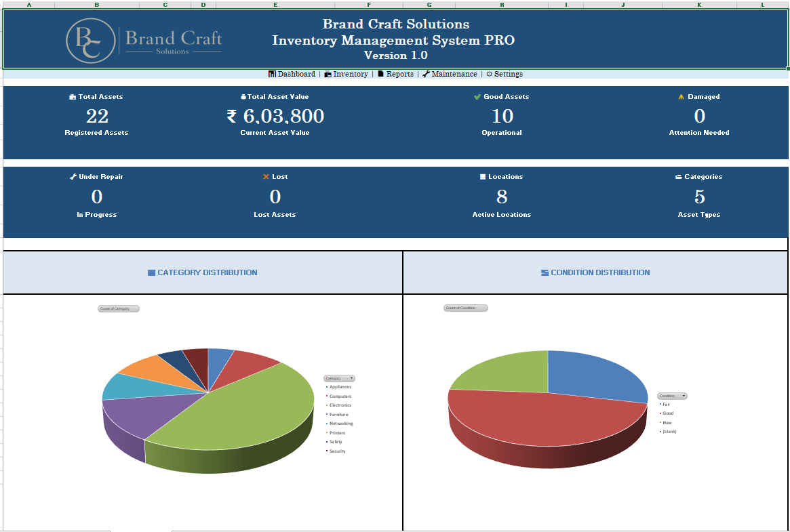Select the green New slice in condition chart
The width and height of the screenshot is (790, 532).
[509, 373]
